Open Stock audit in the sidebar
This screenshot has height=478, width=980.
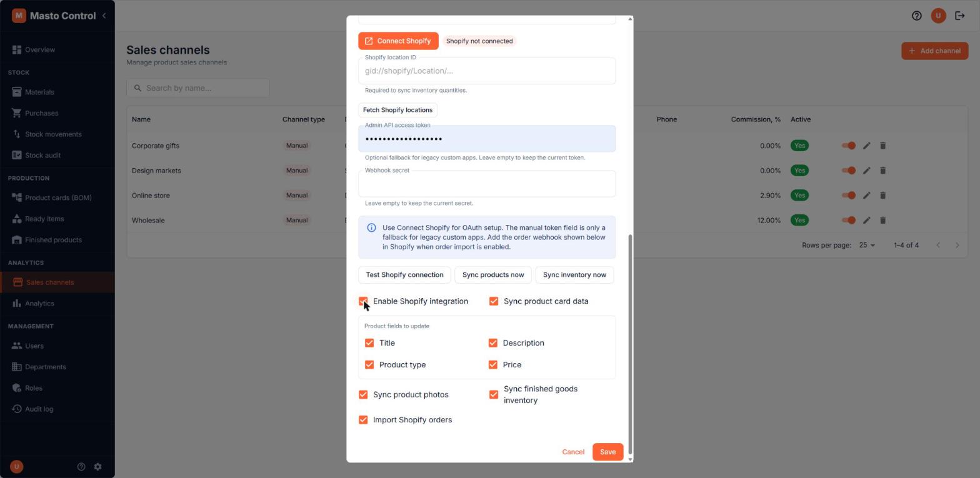[57, 156]
